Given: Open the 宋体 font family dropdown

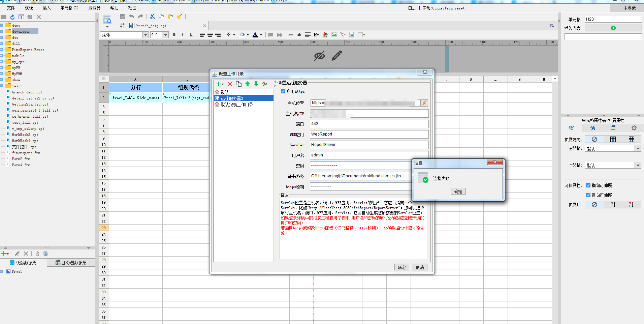Looking at the screenshot, I should 146,35.
